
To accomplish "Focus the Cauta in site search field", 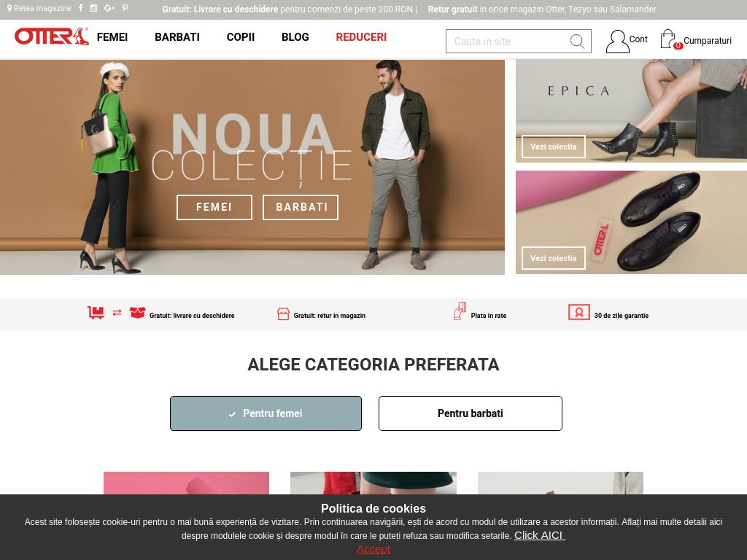I will (x=508, y=42).
